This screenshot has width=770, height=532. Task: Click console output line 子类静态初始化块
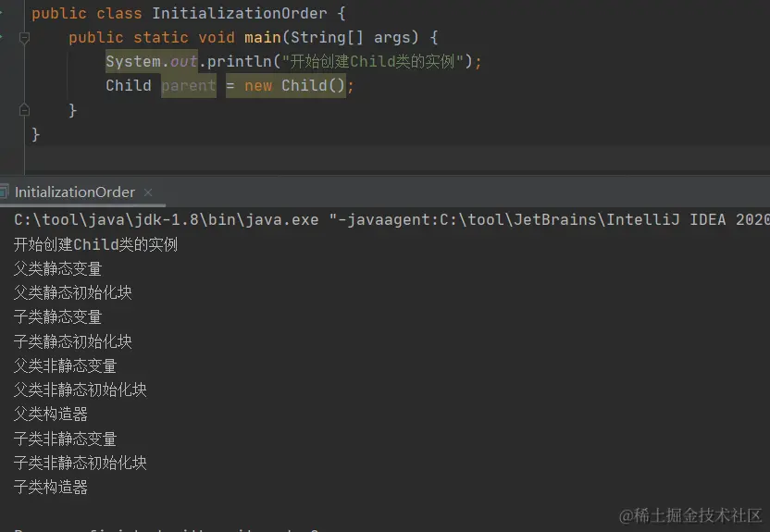tap(73, 341)
